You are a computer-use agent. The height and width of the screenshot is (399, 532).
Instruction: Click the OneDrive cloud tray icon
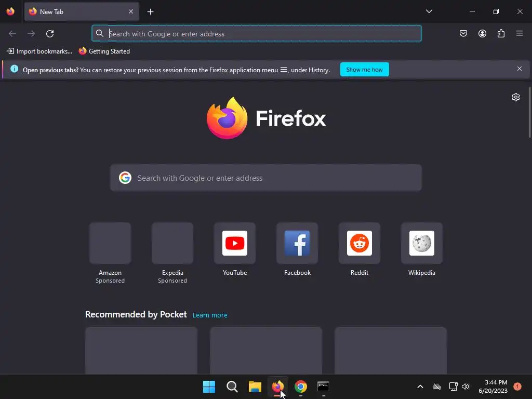[x=437, y=387]
